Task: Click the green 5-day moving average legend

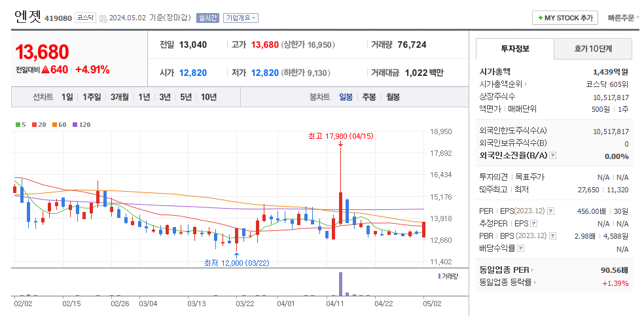Action: 19,124
